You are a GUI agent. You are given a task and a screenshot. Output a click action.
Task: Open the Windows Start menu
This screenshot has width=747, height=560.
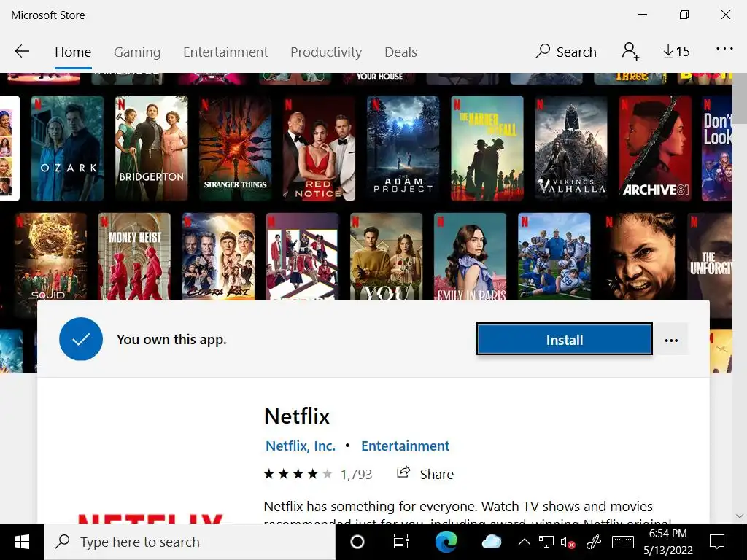click(x=22, y=542)
